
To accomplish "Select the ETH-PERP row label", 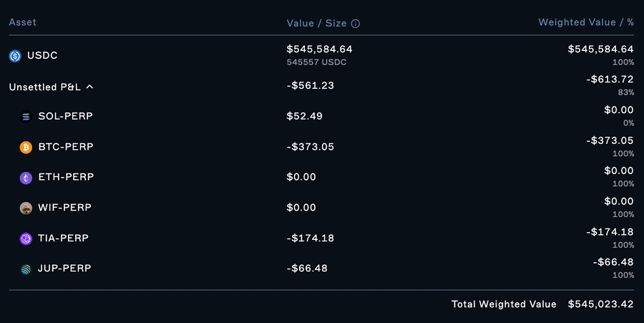I will tap(66, 177).
